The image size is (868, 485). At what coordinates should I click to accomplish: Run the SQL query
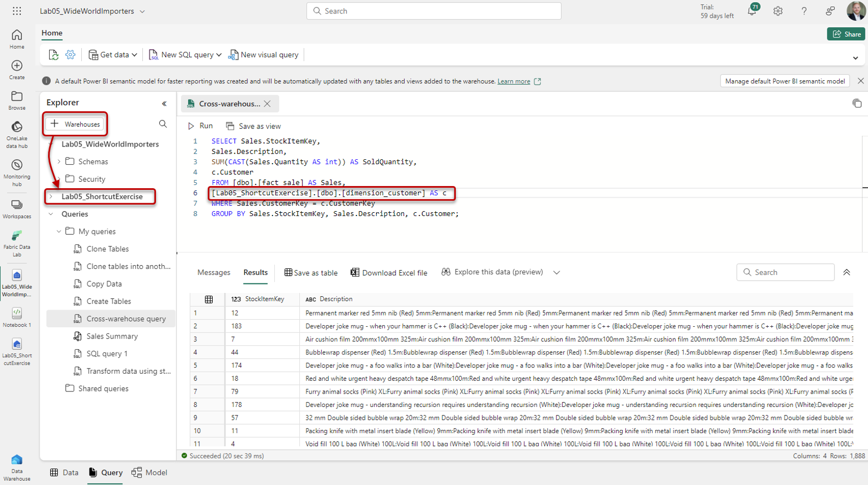200,126
